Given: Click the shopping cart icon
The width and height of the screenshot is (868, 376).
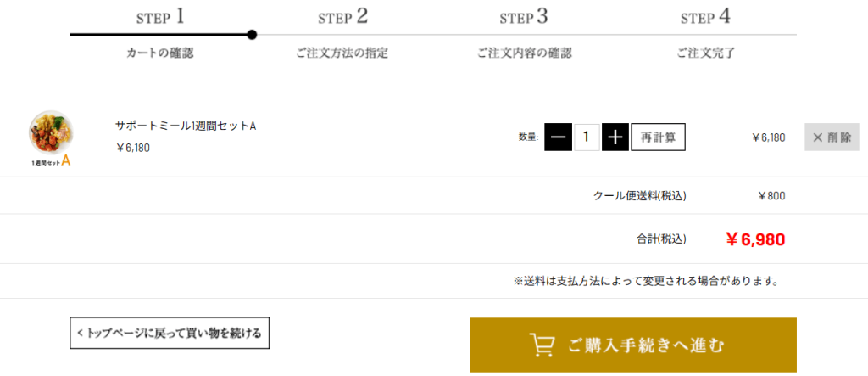Looking at the screenshot, I should click(542, 345).
